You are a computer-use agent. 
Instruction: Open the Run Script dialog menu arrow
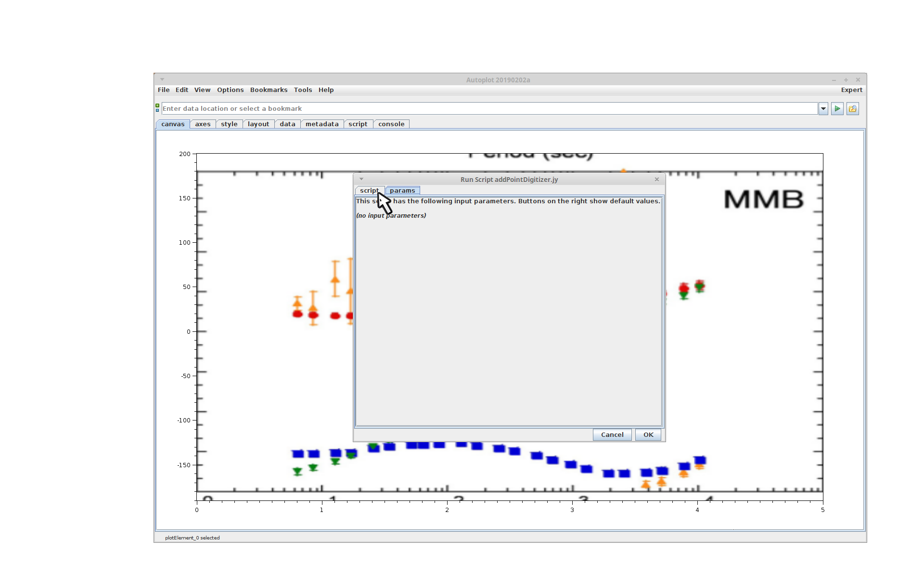[x=361, y=179]
